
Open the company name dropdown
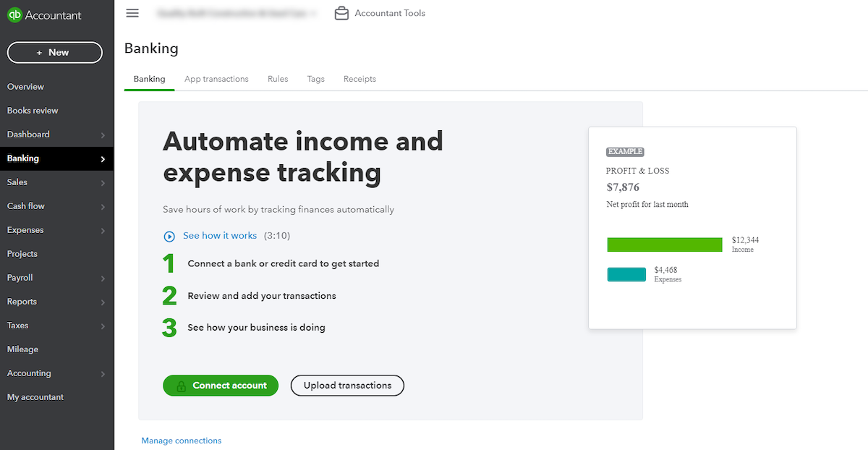pyautogui.click(x=235, y=13)
